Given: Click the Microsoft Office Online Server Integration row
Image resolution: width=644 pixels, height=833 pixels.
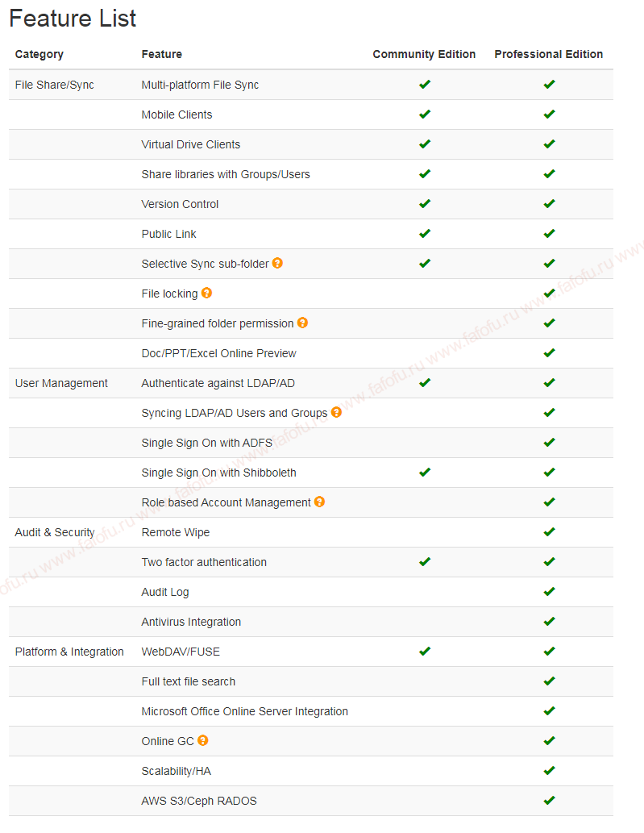Looking at the screenshot, I should click(x=311, y=711).
